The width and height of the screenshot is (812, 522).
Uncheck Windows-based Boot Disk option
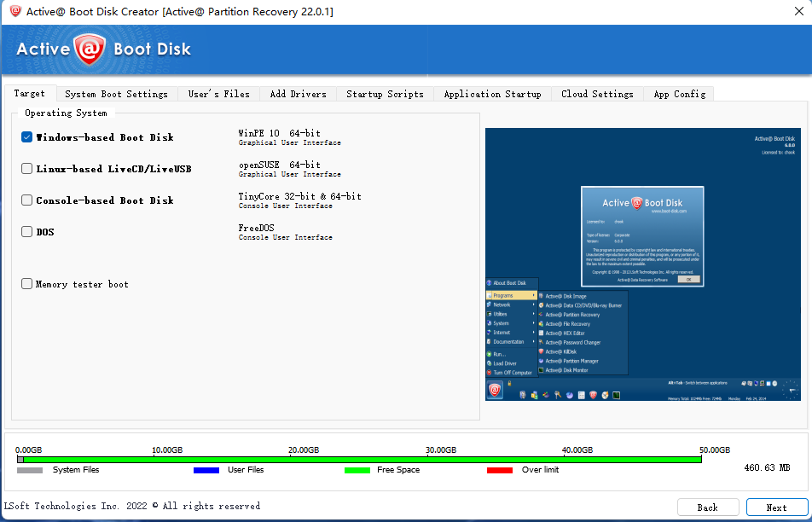tap(27, 137)
